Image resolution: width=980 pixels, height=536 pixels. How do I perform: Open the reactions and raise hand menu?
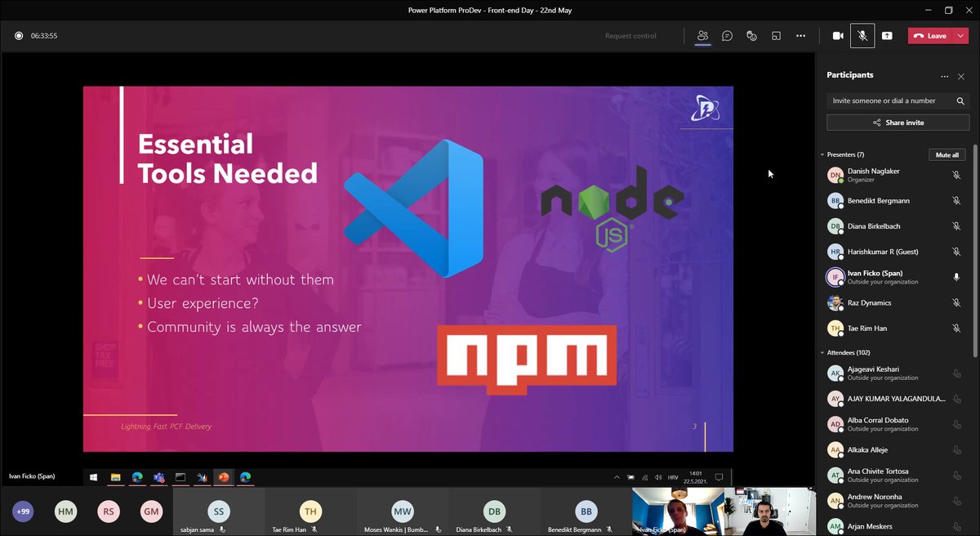(x=751, y=36)
